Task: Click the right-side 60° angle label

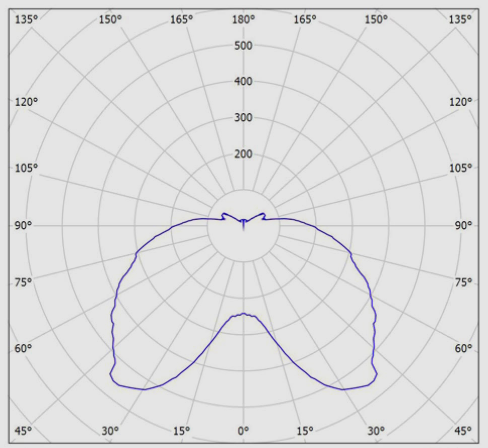Action: pyautogui.click(x=463, y=348)
